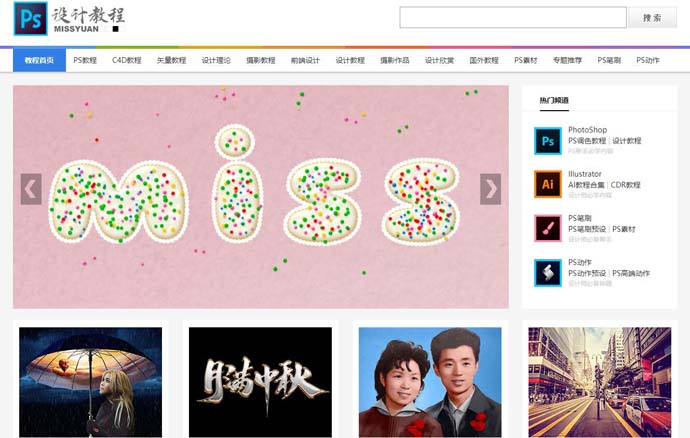Go to 专题推荐 in the navigation

pyautogui.click(x=567, y=61)
